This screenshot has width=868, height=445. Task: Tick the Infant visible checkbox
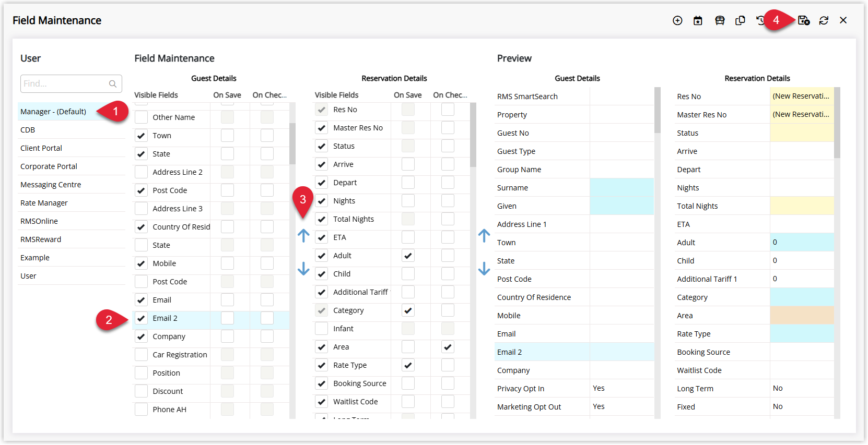click(x=321, y=329)
